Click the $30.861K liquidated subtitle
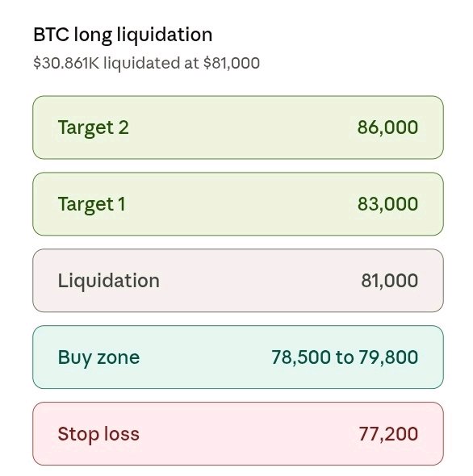The image size is (473, 476). coord(146,63)
